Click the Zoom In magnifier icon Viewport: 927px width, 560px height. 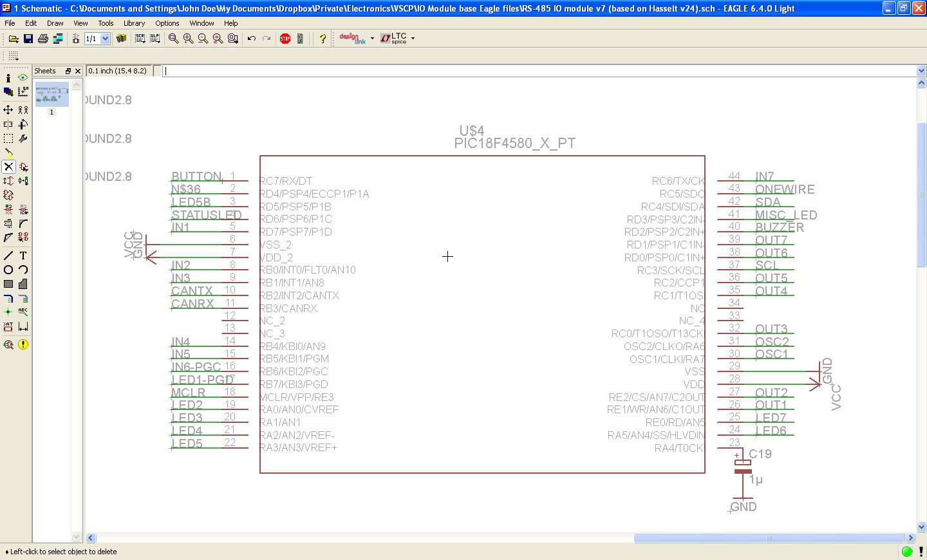pyautogui.click(x=188, y=39)
